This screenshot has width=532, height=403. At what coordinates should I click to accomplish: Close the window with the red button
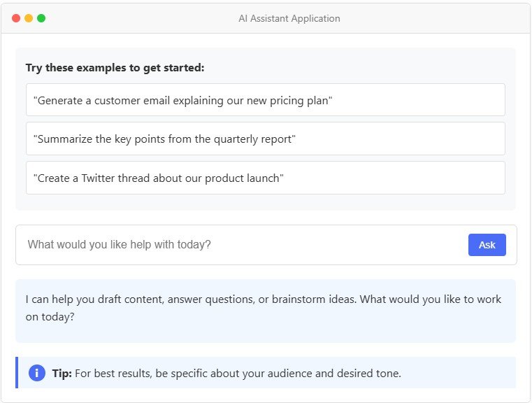[x=16, y=18]
